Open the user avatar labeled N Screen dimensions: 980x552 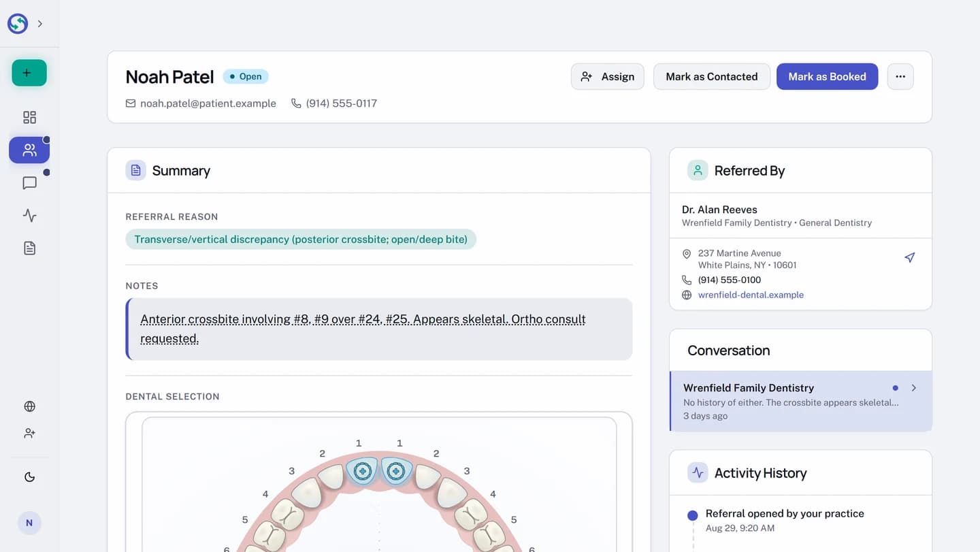pyautogui.click(x=29, y=523)
